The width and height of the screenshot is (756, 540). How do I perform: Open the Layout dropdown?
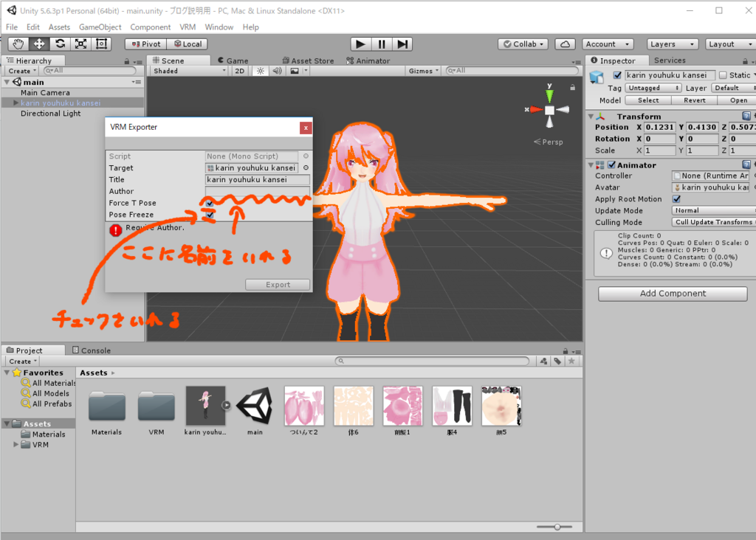(x=730, y=44)
